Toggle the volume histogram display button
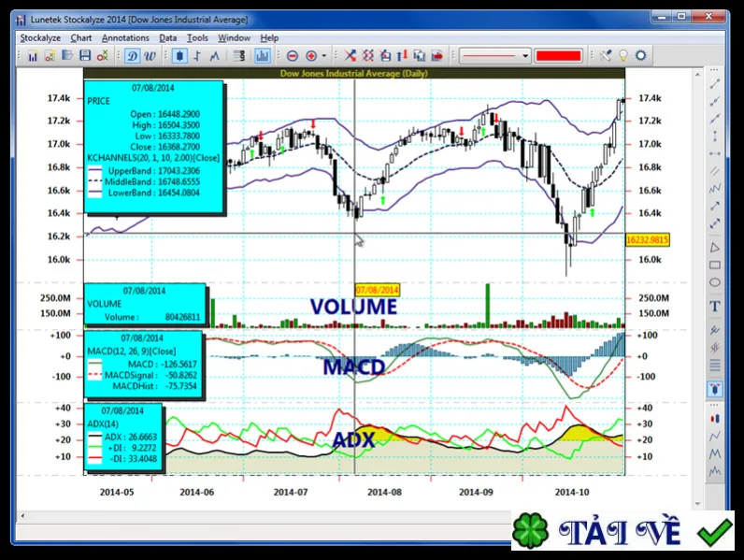This screenshot has width=744, height=560. click(x=262, y=56)
